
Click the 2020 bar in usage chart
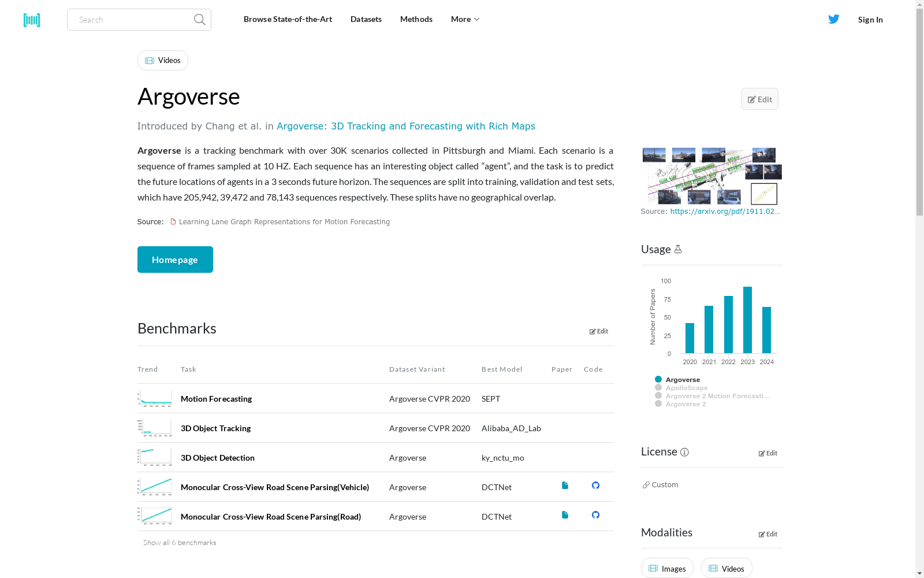point(690,338)
